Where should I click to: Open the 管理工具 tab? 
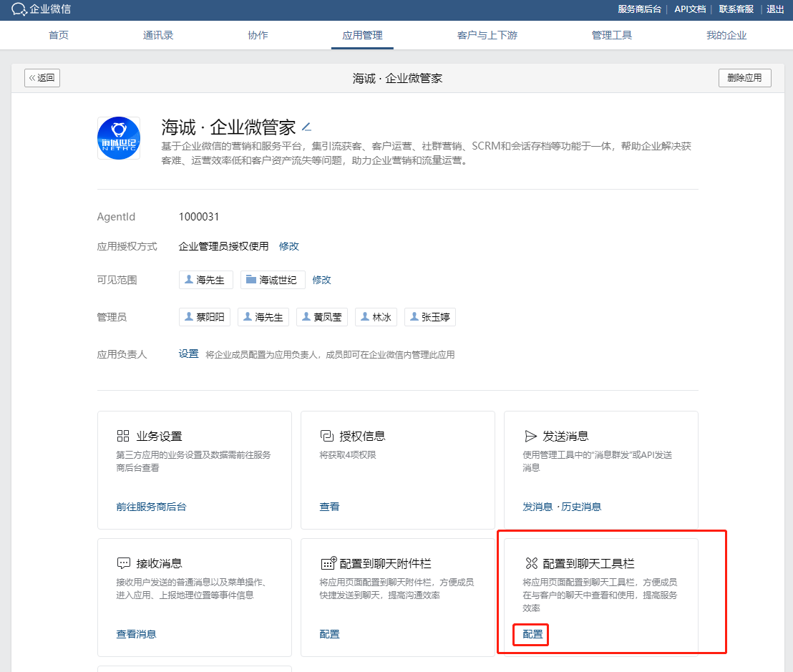pos(611,35)
